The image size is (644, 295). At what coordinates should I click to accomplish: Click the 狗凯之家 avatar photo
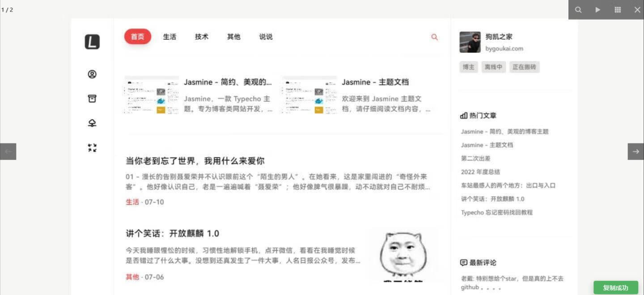(470, 42)
